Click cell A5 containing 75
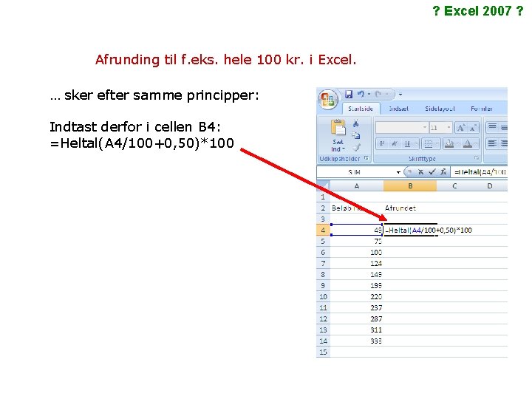Viewport: 532px width, 399px height. [357, 241]
